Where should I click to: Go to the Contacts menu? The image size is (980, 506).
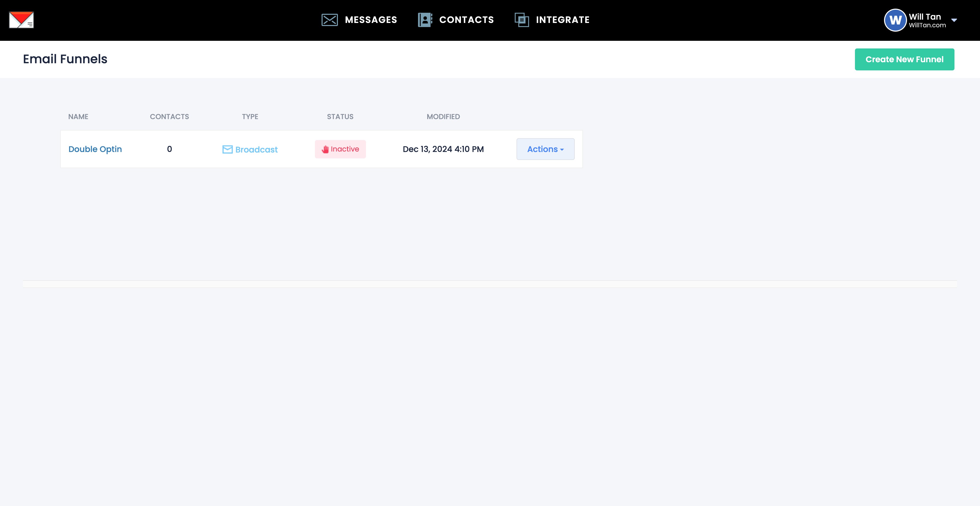click(467, 20)
